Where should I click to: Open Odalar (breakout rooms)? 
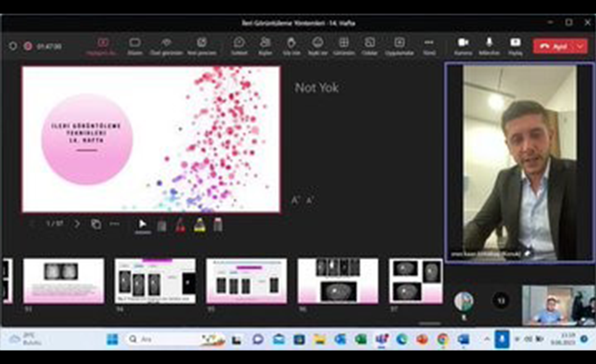[x=370, y=45]
